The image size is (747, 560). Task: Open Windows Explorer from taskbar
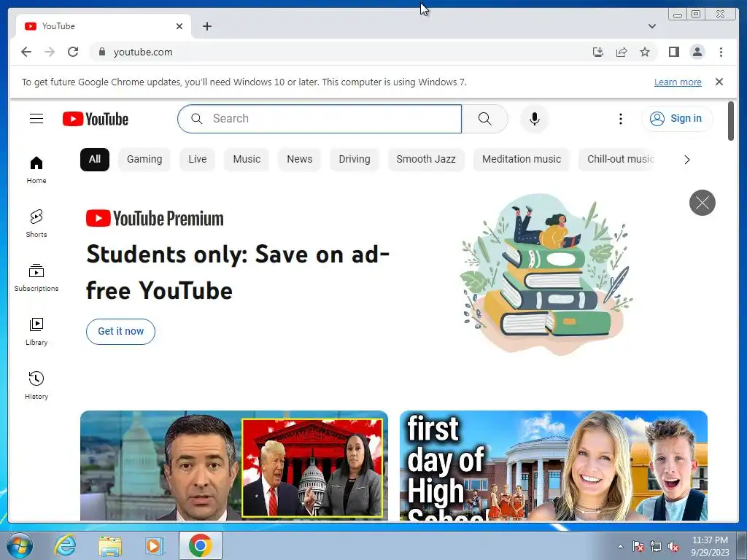(x=110, y=545)
